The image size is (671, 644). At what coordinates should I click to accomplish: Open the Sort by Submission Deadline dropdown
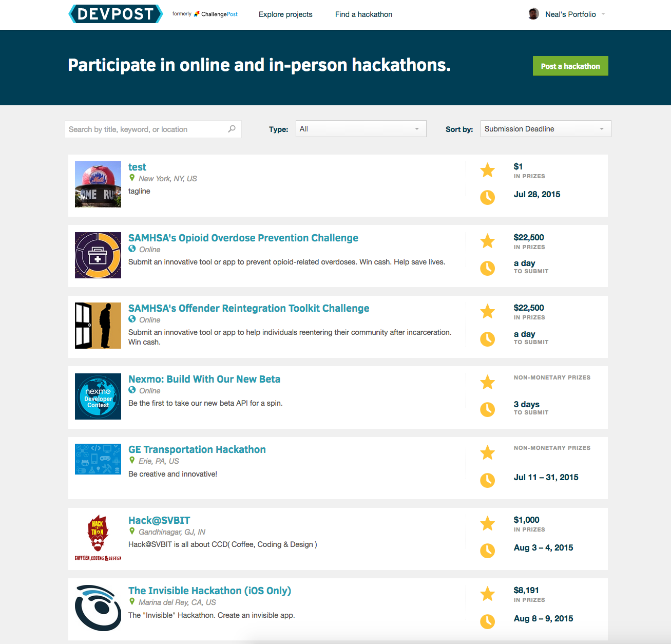click(x=546, y=129)
